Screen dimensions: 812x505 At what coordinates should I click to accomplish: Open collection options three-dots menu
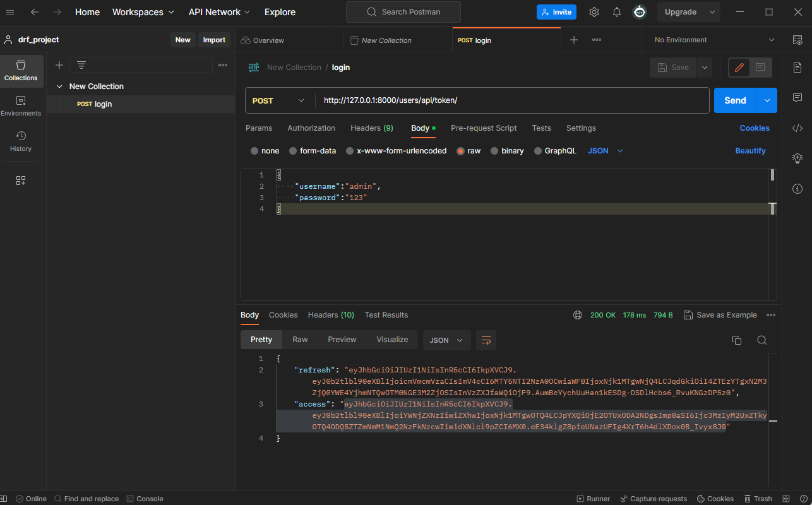223,65
